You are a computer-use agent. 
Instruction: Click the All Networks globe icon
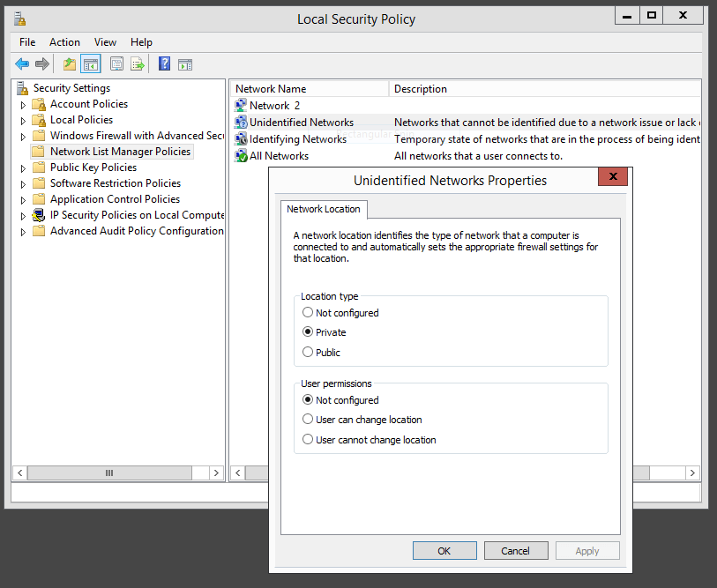coord(241,155)
